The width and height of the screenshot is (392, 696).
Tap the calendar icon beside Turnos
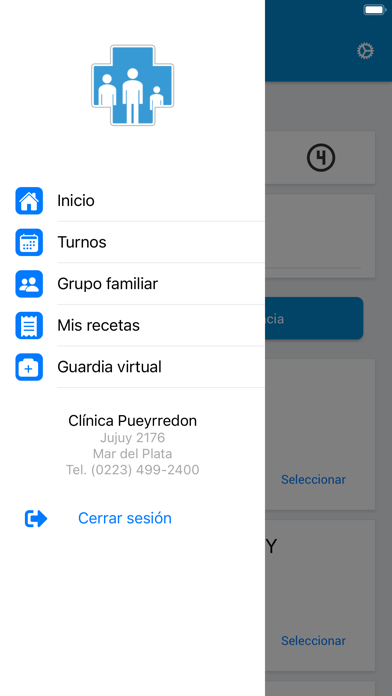pyautogui.click(x=29, y=242)
